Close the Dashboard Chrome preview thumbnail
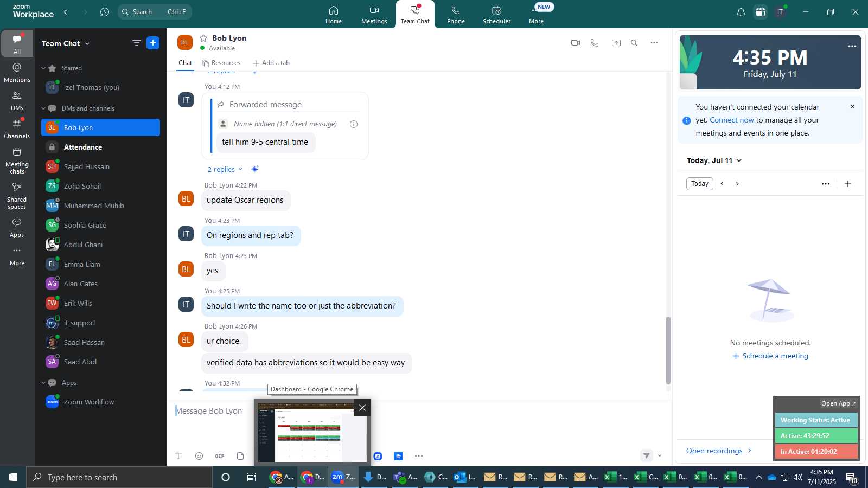The image size is (868, 488). [x=362, y=408]
